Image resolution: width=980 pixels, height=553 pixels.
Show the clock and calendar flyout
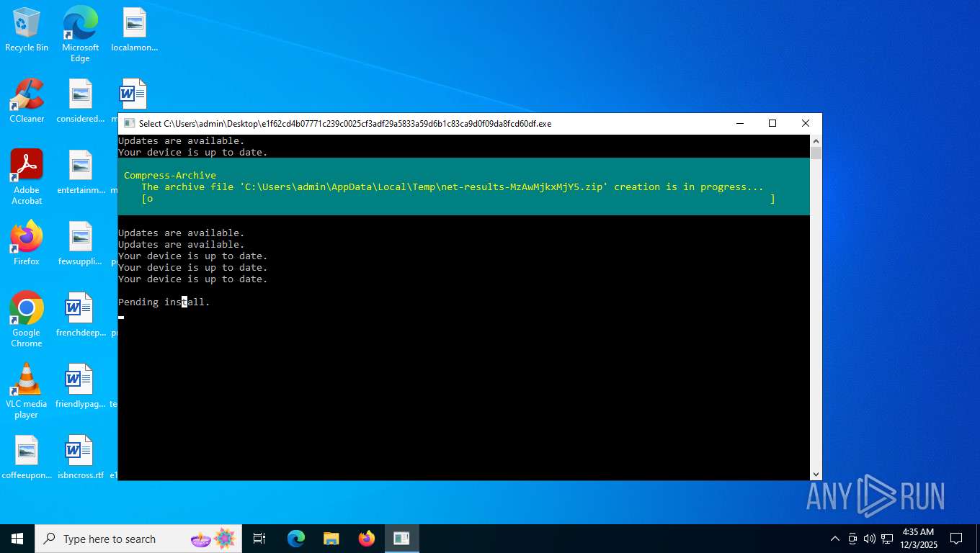[918, 539]
